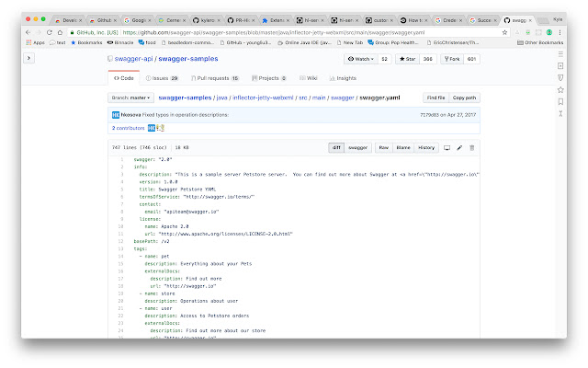Open the Online Java IDE bookmark
The width and height of the screenshot is (588, 368).
tap(304, 42)
